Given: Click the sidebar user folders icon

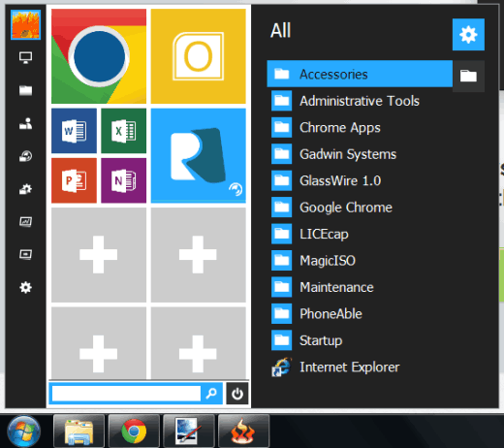Looking at the screenshot, I should tap(25, 123).
